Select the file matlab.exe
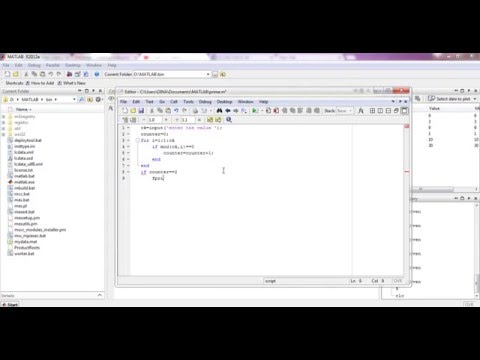480x360 pixels. 24,182
